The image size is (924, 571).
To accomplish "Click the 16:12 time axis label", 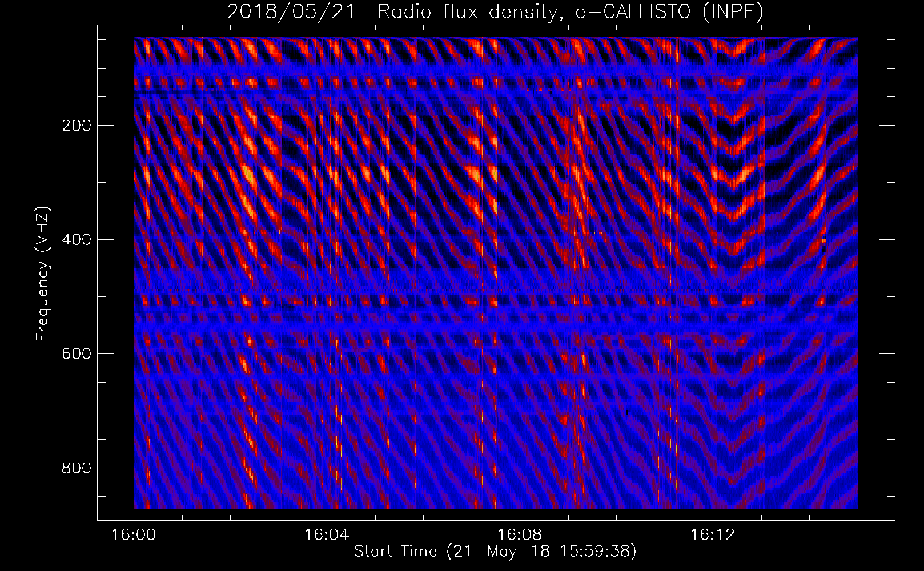I will point(713,535).
